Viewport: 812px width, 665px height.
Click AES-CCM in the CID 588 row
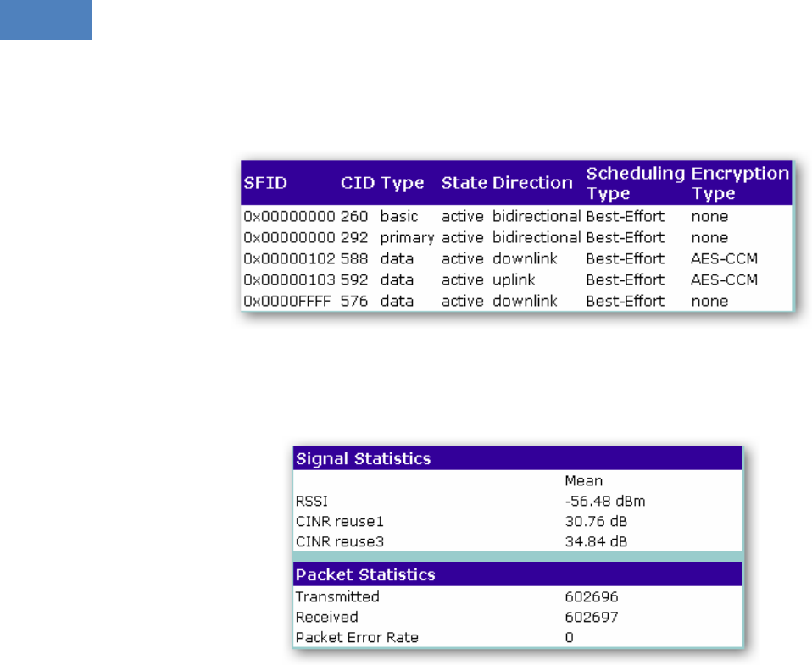[x=724, y=258]
